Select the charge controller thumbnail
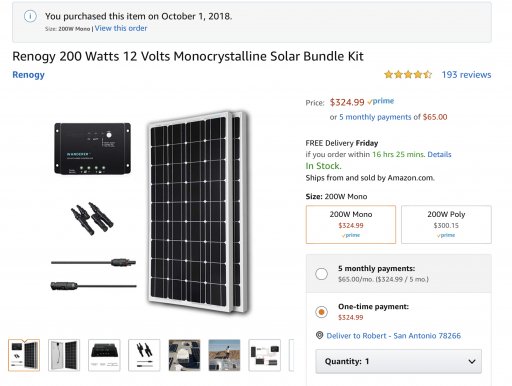Image resolution: width=512 pixels, height=386 pixels. point(104,355)
